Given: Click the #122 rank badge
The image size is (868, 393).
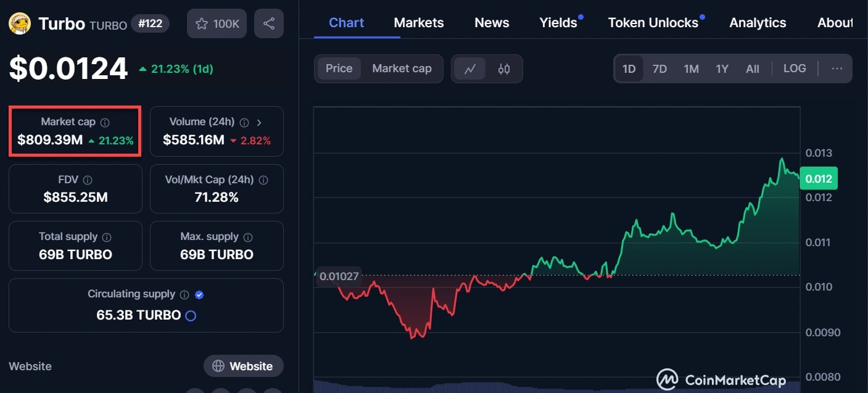Looking at the screenshot, I should (150, 24).
